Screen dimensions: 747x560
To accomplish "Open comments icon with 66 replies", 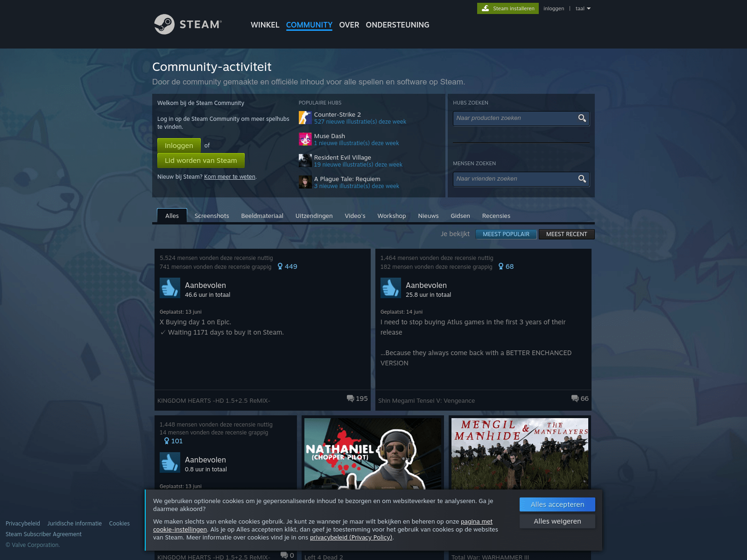I will click(x=575, y=399).
